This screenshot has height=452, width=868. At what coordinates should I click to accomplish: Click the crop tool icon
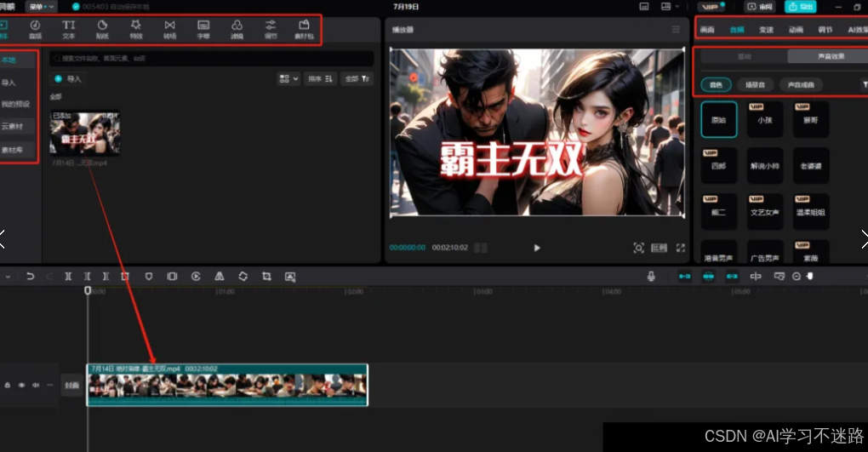266,276
